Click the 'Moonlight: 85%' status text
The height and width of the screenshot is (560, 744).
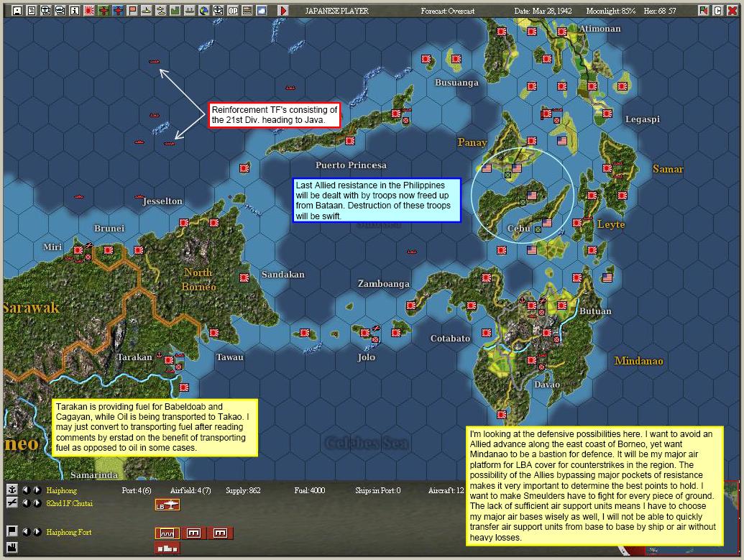click(x=611, y=11)
